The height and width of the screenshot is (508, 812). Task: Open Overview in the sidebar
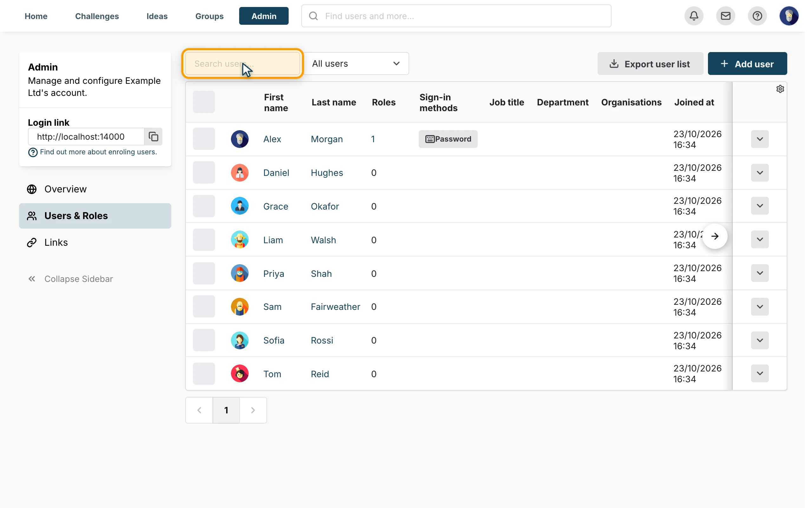click(x=95, y=189)
